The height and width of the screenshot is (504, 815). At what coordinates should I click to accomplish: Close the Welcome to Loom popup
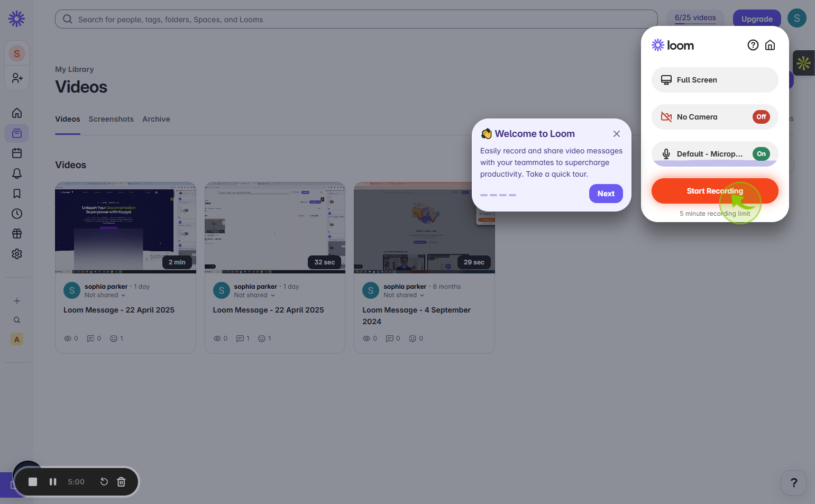pyautogui.click(x=617, y=134)
